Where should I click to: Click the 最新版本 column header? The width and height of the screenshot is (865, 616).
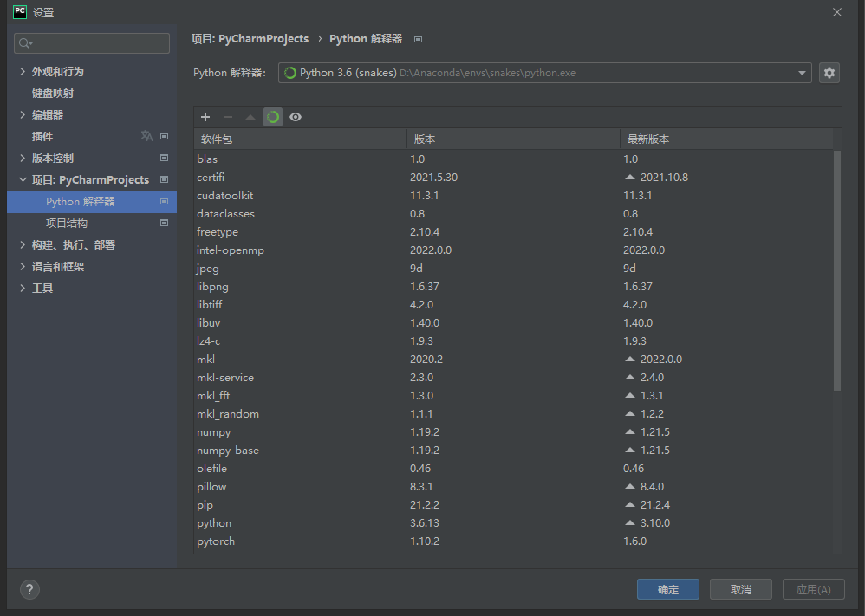(x=726, y=139)
